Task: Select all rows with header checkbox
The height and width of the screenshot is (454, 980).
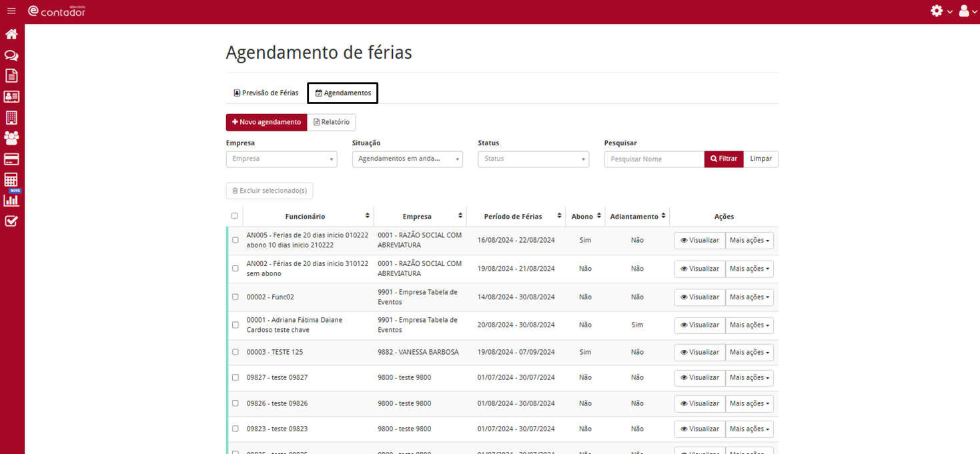Action: click(234, 216)
